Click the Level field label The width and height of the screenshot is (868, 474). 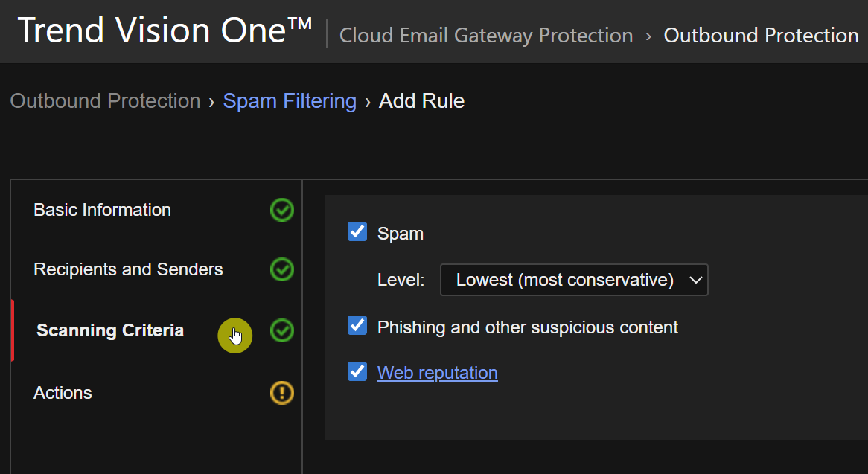point(401,281)
